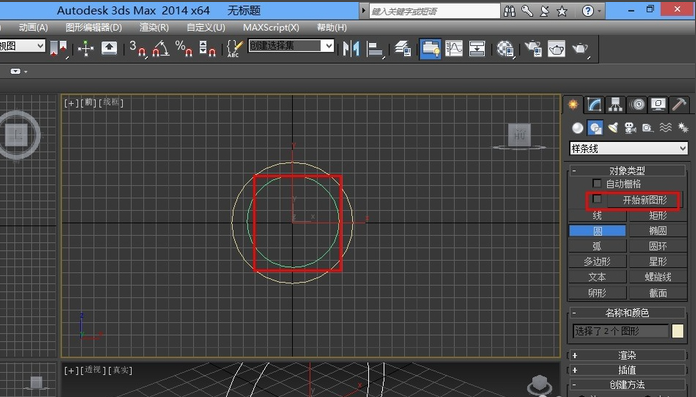The height and width of the screenshot is (397, 696).
Task: Toggle the Percent Snap icon
Action: pos(184,48)
